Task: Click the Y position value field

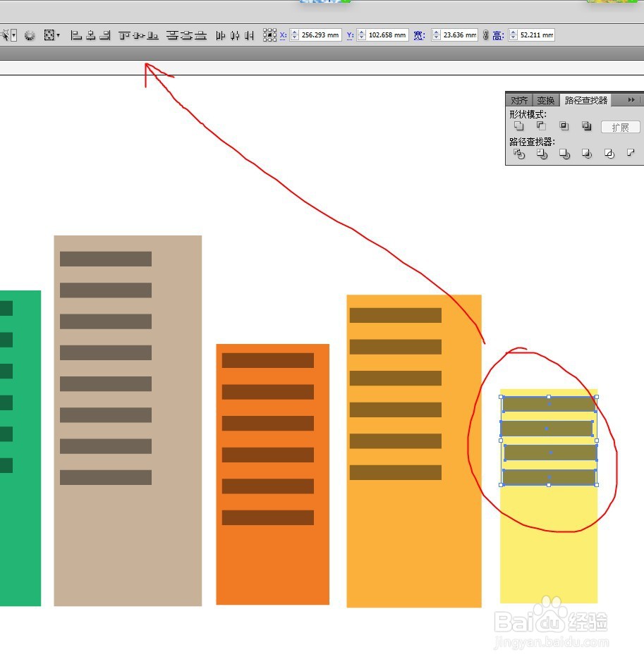Action: 387,35
